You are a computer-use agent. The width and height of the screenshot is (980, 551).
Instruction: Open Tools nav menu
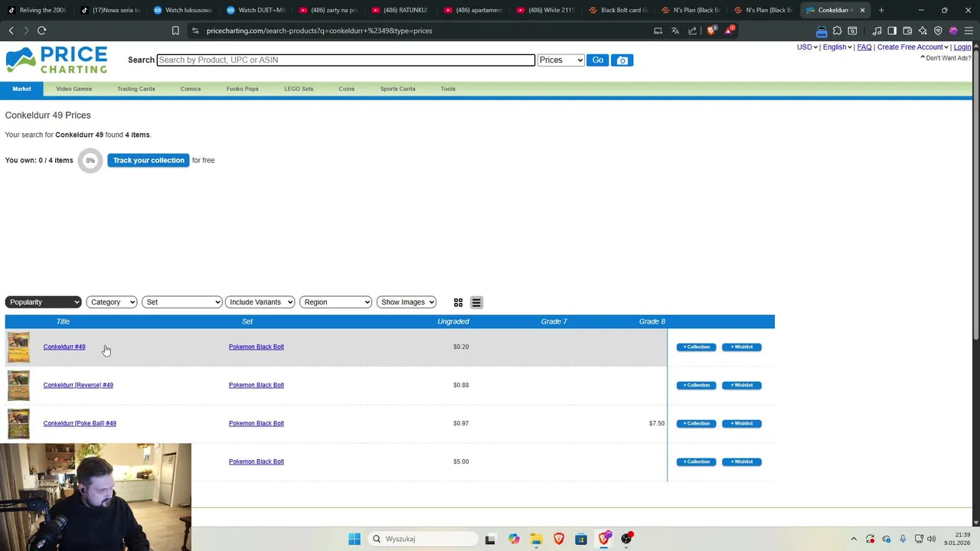pos(448,89)
